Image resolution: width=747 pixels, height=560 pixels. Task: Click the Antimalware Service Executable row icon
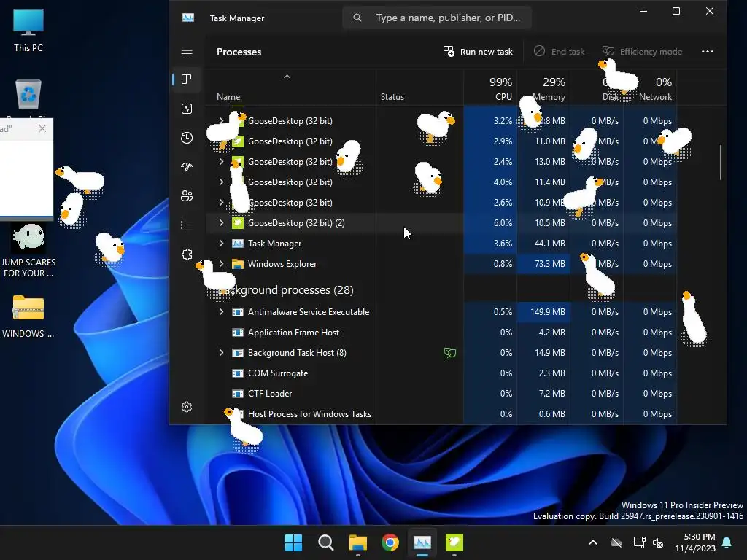pyautogui.click(x=237, y=312)
